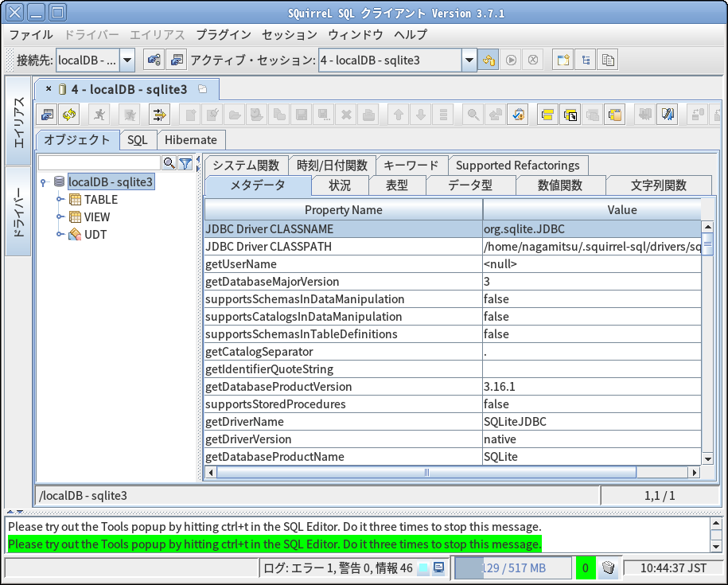Image resolution: width=728 pixels, height=585 pixels.
Task: Click the grayed-out save-as floppy icon with dots
Action: (324, 115)
